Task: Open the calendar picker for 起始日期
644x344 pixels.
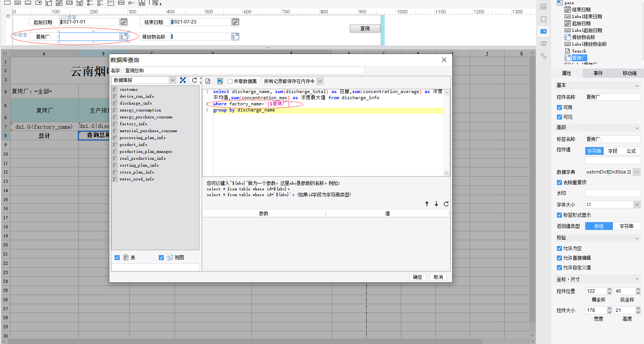Action: click(x=124, y=22)
